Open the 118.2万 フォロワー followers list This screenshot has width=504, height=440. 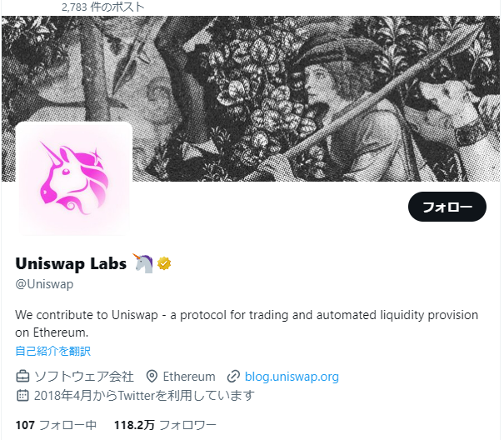coord(165,425)
